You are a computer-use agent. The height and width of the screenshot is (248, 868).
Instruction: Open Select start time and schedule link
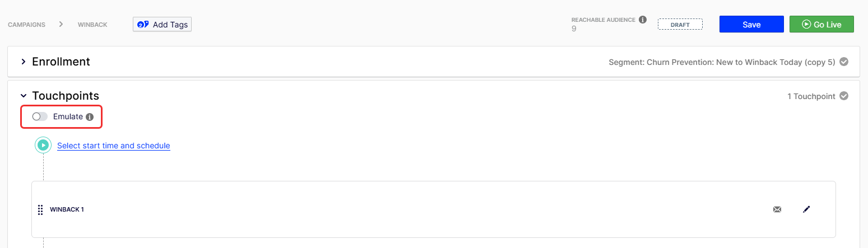click(113, 146)
